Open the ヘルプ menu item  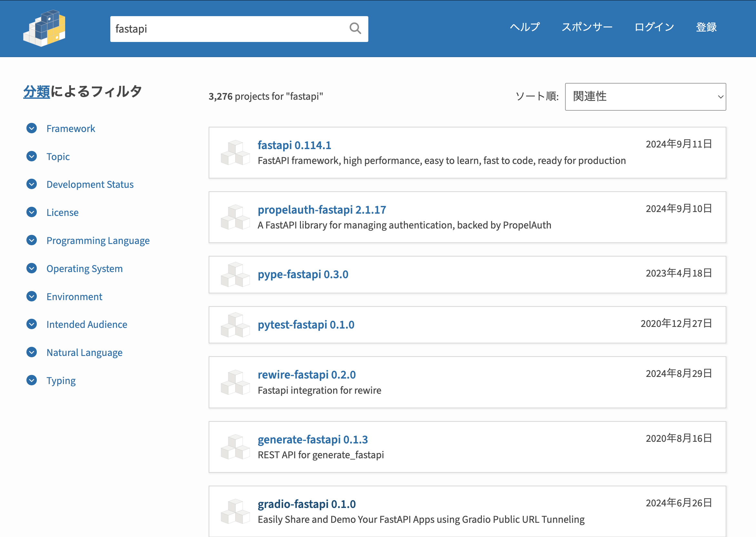point(524,27)
